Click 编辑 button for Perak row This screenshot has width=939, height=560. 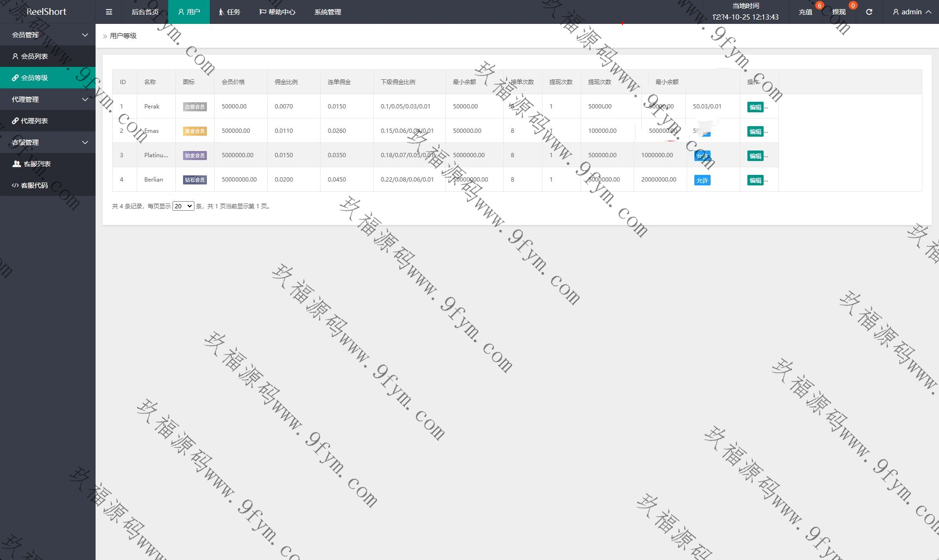[755, 107]
